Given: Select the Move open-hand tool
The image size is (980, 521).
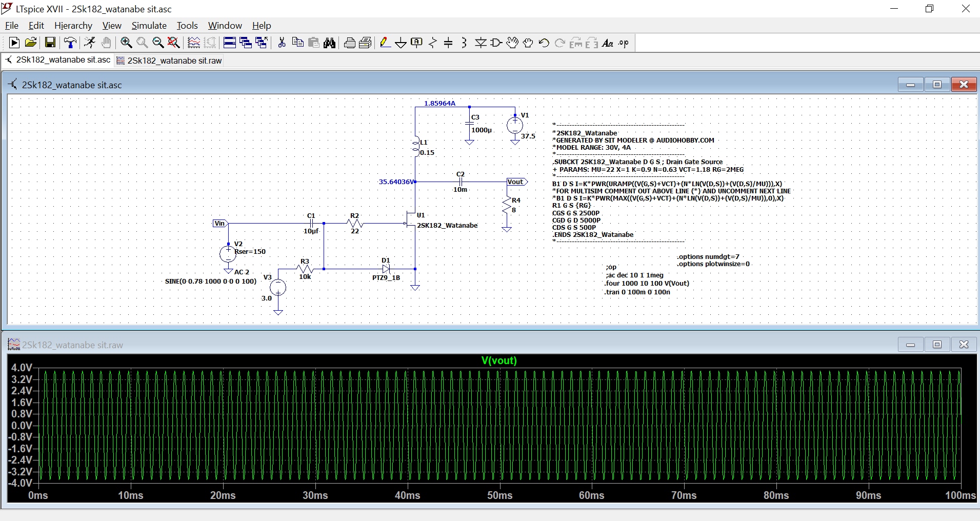Looking at the screenshot, I should [512, 43].
